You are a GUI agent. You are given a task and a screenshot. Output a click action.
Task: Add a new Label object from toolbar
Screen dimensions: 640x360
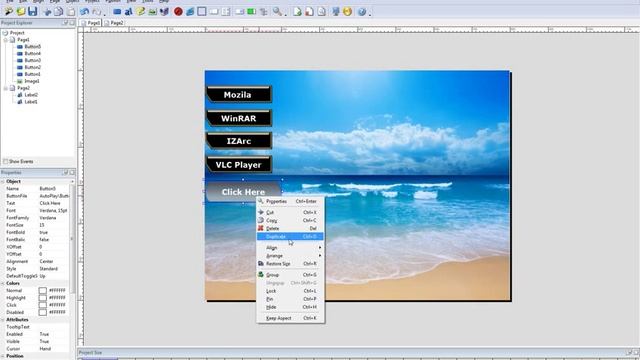click(x=129, y=12)
